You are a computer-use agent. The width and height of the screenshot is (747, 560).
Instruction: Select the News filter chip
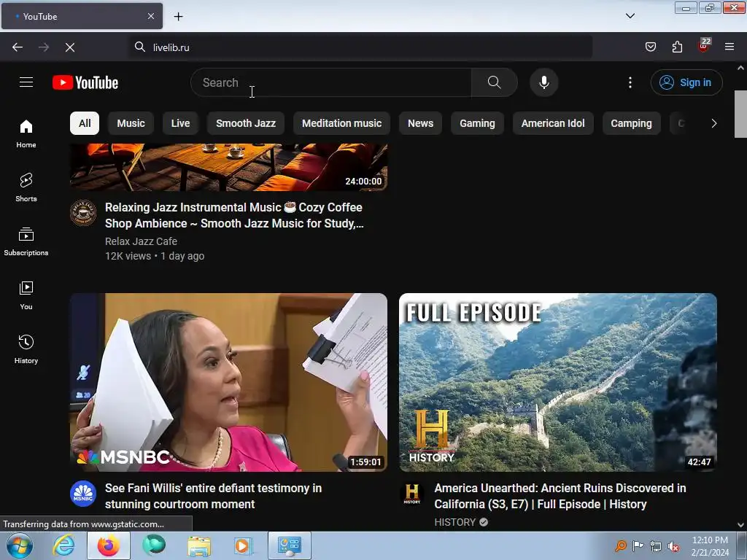[x=421, y=123]
